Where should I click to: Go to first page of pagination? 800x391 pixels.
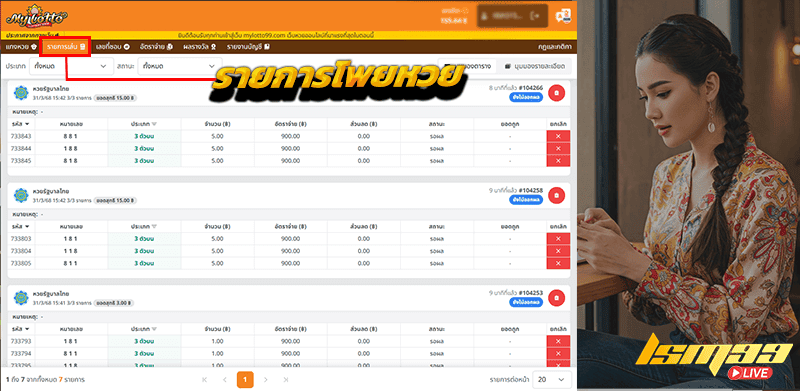[205, 380]
